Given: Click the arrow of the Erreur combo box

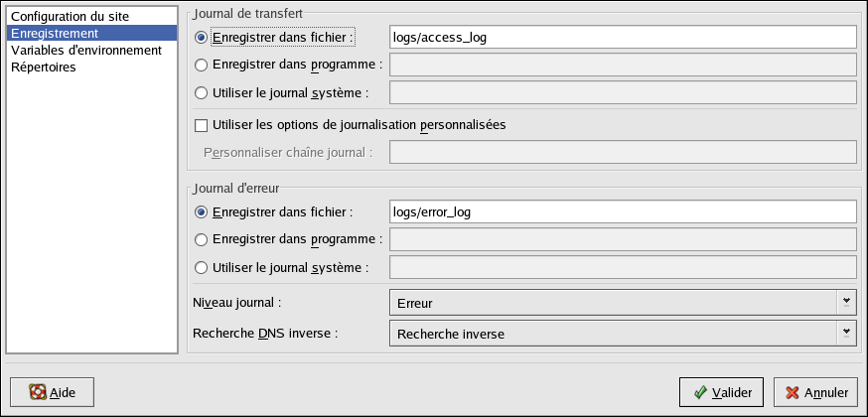Looking at the screenshot, I should tap(846, 302).
